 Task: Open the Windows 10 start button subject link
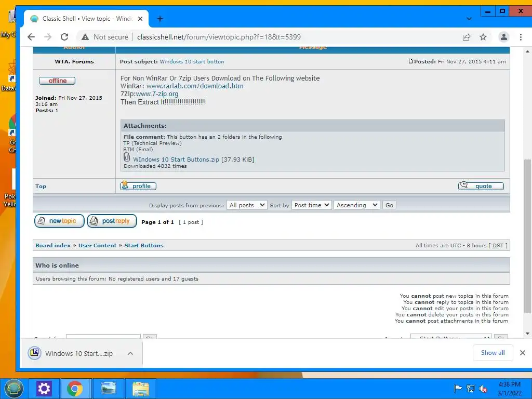[192, 62]
